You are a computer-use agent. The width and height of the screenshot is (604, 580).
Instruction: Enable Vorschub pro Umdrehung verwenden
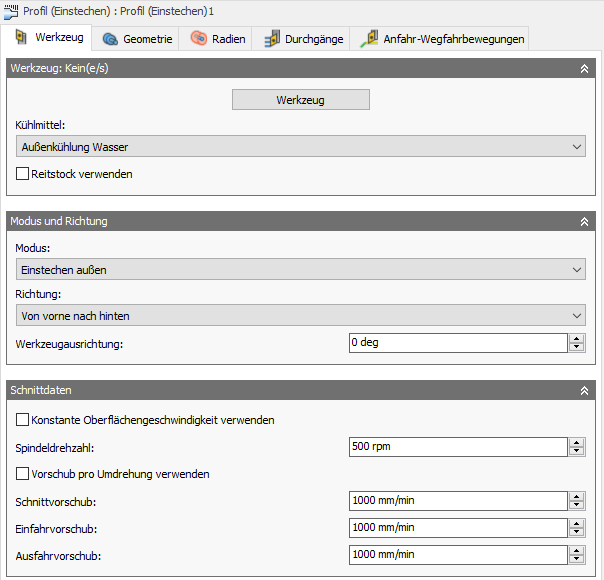pyautogui.click(x=23, y=474)
